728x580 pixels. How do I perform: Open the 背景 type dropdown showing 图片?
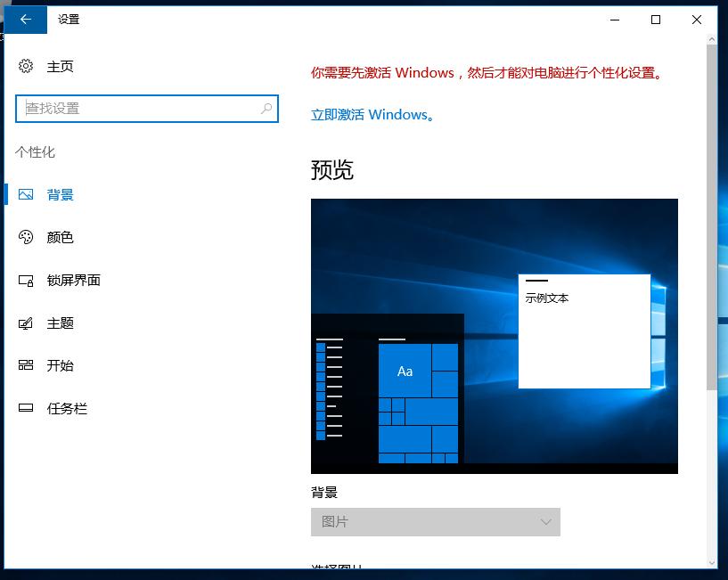point(435,522)
